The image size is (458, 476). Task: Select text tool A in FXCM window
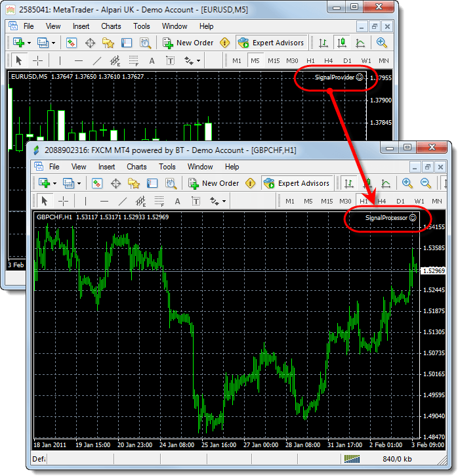click(177, 201)
